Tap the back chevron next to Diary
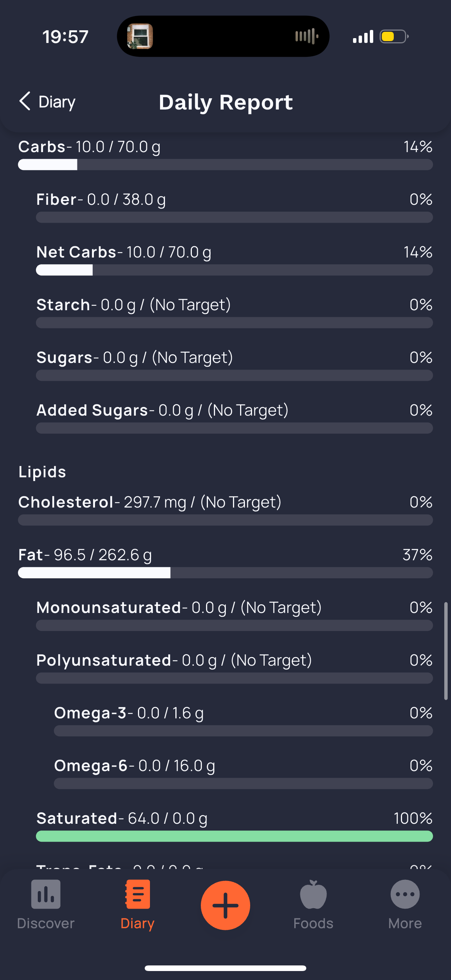Image resolution: width=451 pixels, height=980 pixels. (x=25, y=101)
